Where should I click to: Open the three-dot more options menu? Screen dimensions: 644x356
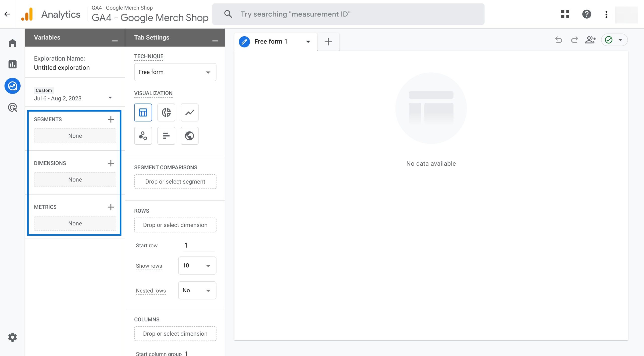606,14
